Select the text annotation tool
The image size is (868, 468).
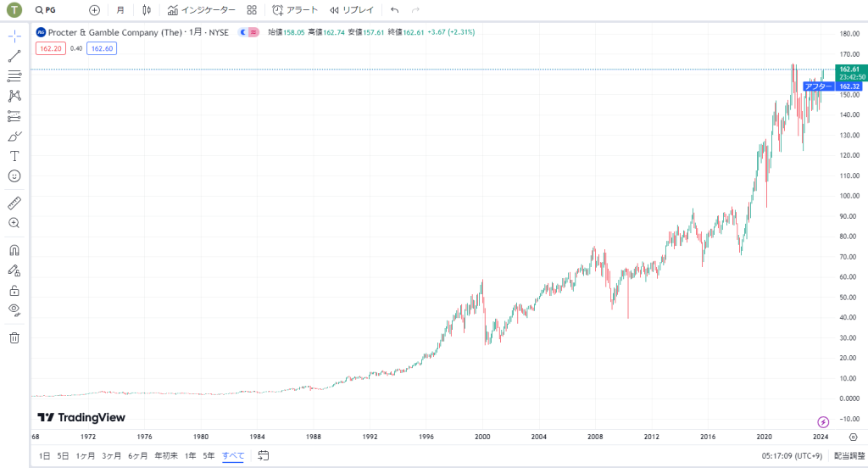point(14,156)
